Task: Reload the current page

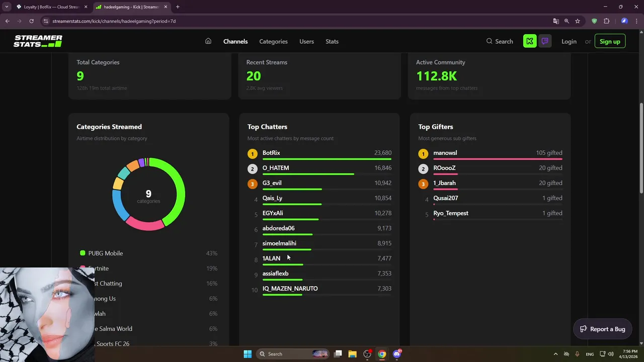Action: (31, 21)
